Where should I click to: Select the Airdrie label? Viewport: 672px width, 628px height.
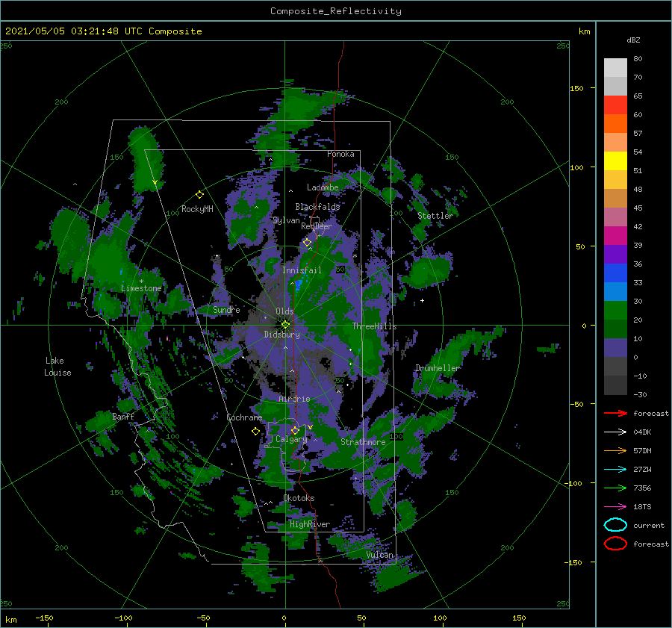[x=294, y=399]
